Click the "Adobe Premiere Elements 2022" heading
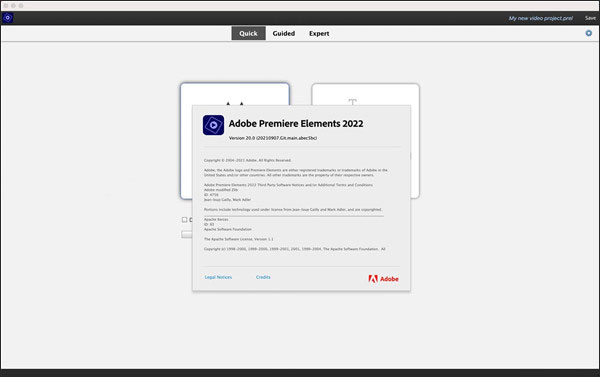The image size is (600, 377). (296, 124)
